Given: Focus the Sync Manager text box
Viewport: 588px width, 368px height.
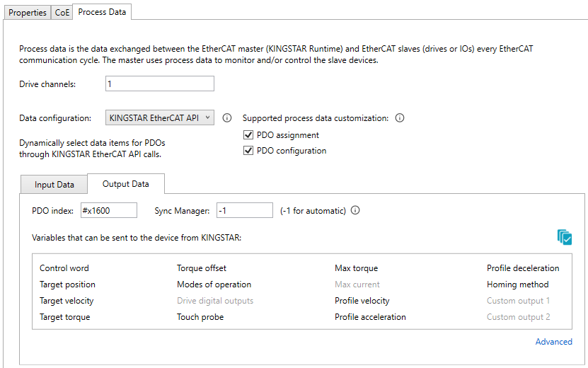Looking at the screenshot, I should 244,210.
